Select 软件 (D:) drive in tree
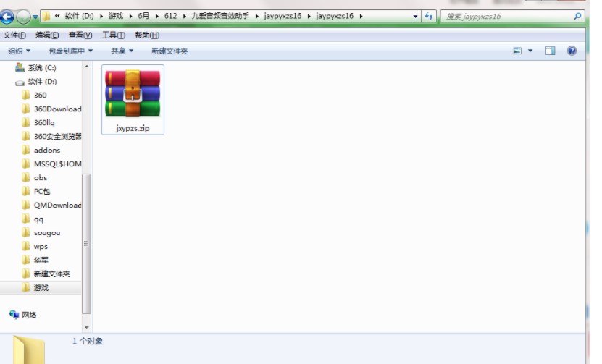This screenshot has width=602, height=364. (35, 82)
